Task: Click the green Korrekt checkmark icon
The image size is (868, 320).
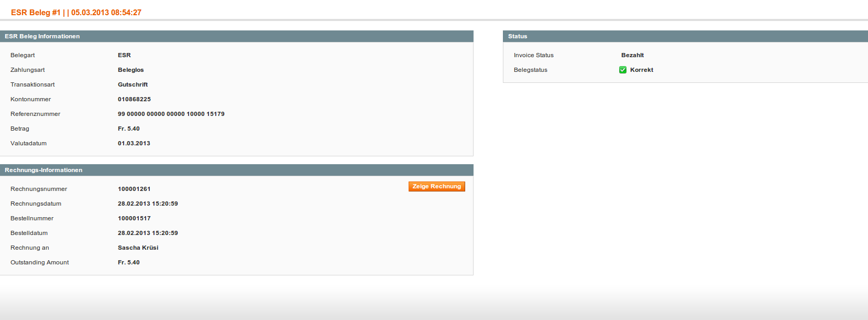Action: pos(623,70)
